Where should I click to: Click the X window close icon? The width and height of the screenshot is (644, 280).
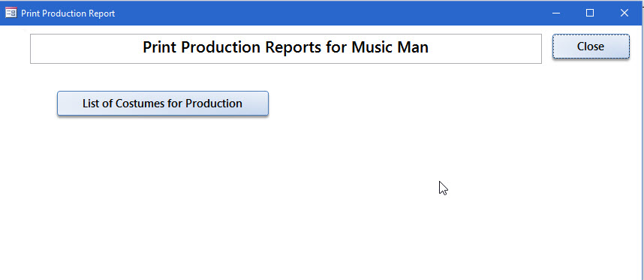tap(624, 13)
